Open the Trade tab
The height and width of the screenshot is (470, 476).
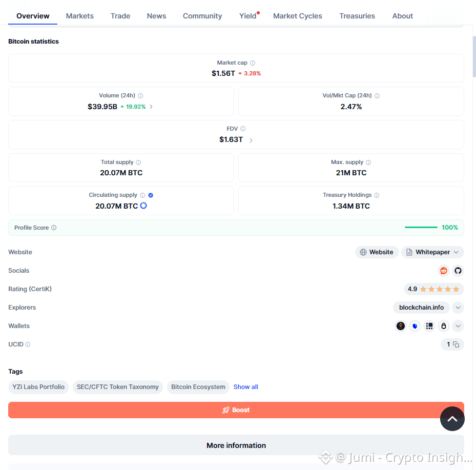pos(120,16)
